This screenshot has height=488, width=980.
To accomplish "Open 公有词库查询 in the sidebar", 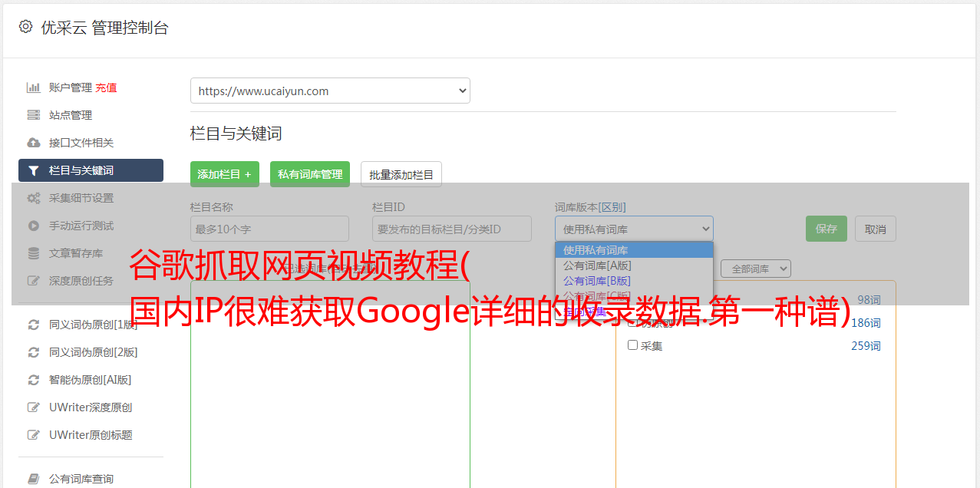I will [81, 479].
